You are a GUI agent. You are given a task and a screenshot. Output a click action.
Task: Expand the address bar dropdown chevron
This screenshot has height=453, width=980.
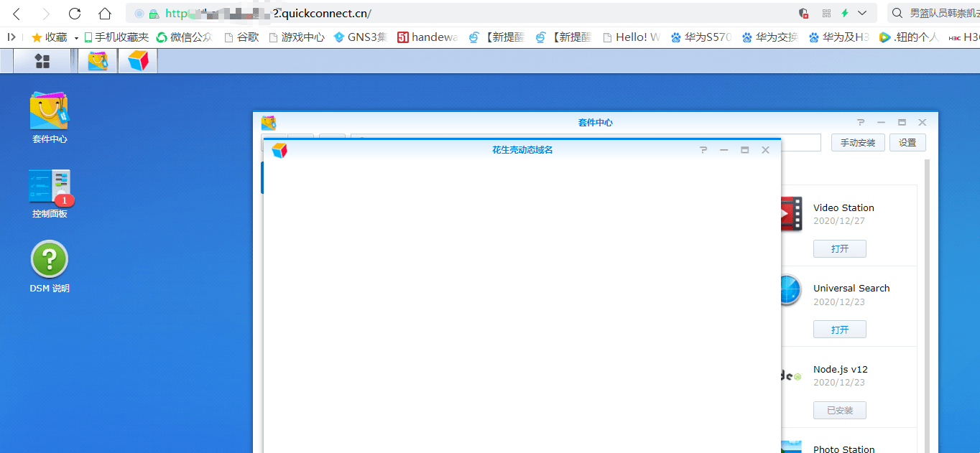862,14
